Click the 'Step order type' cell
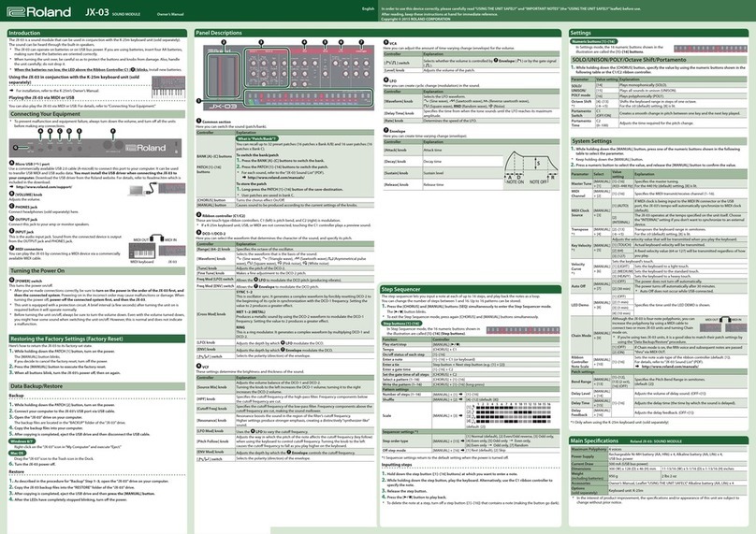 point(407,441)
